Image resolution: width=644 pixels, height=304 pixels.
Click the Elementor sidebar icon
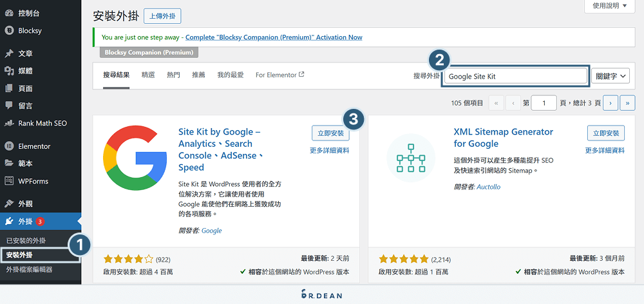8,146
